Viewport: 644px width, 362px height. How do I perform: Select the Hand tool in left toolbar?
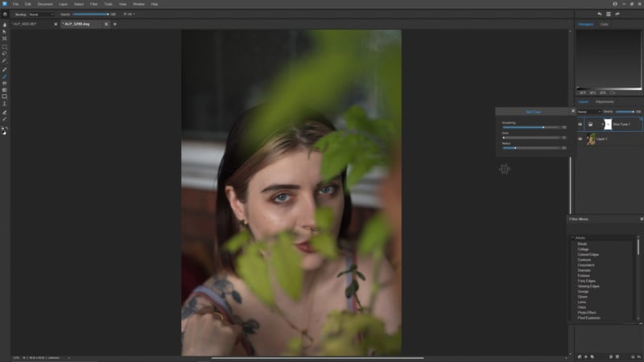[x=5, y=25]
